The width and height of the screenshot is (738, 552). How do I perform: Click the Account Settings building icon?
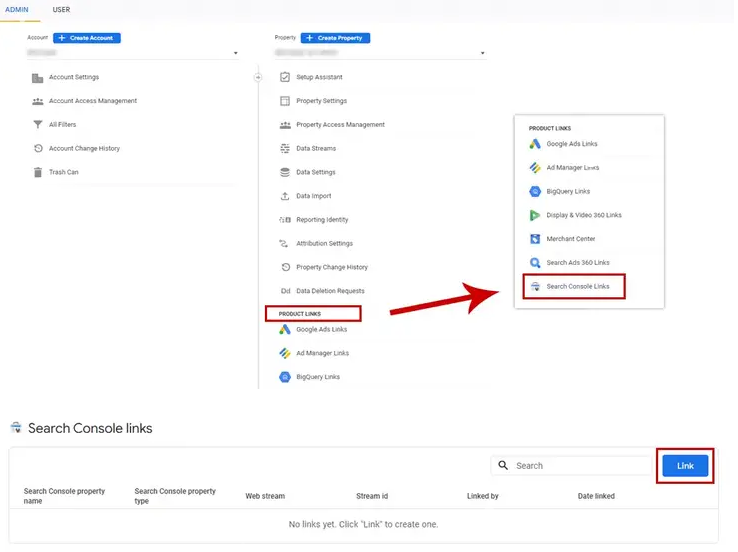tap(38, 78)
